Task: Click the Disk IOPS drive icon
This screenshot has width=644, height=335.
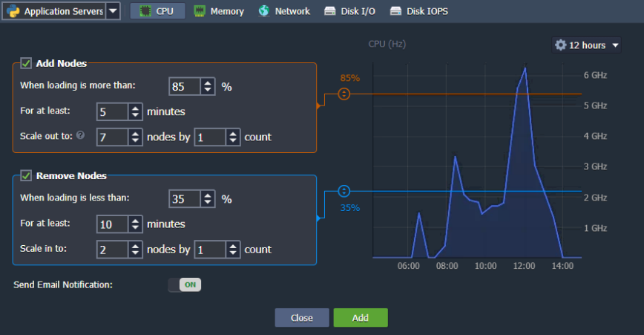Action: coord(395,11)
